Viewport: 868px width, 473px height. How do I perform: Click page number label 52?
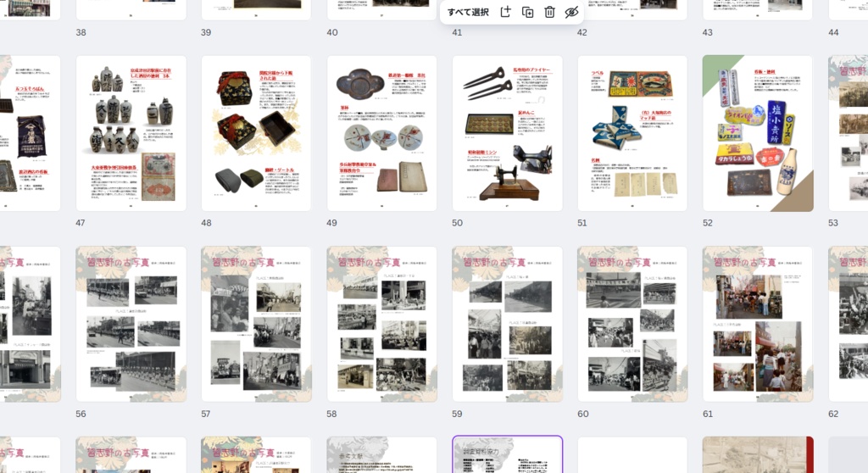click(x=708, y=223)
